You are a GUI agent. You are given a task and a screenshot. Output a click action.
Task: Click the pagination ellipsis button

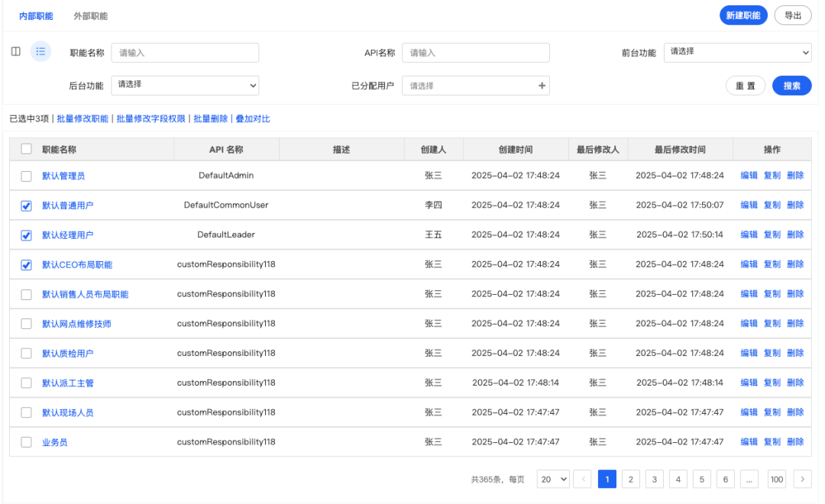[x=749, y=480]
